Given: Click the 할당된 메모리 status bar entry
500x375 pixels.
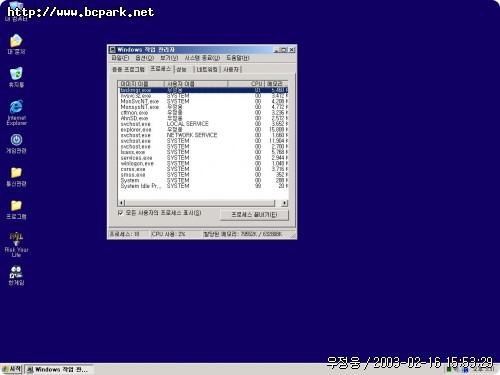Looking at the screenshot, I should point(246,234).
